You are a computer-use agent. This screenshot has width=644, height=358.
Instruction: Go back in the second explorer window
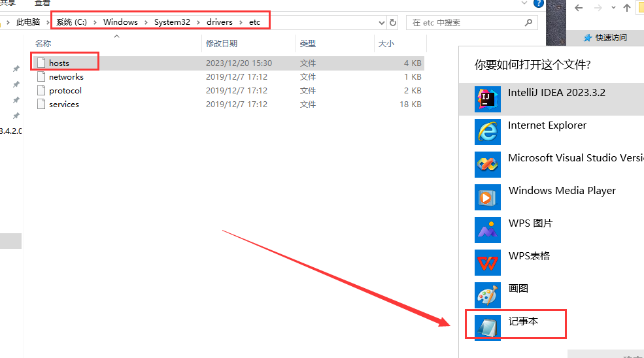(x=579, y=8)
